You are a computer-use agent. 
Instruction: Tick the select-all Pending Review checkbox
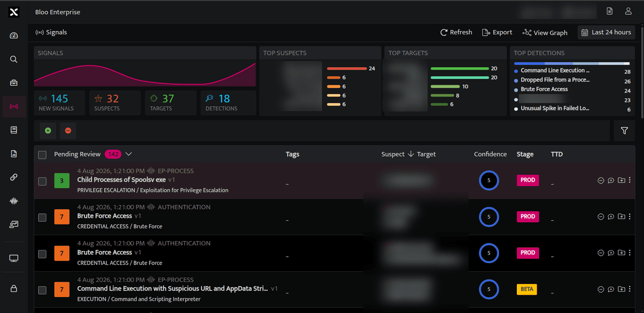click(x=42, y=155)
